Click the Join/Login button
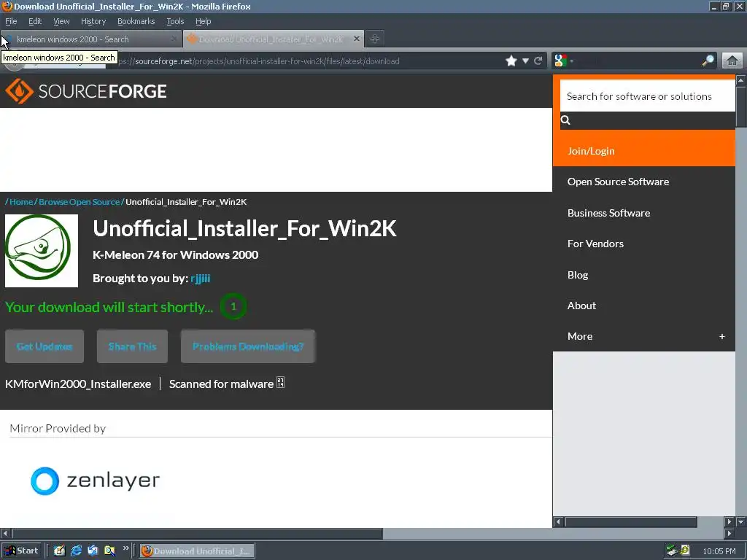 coord(644,151)
